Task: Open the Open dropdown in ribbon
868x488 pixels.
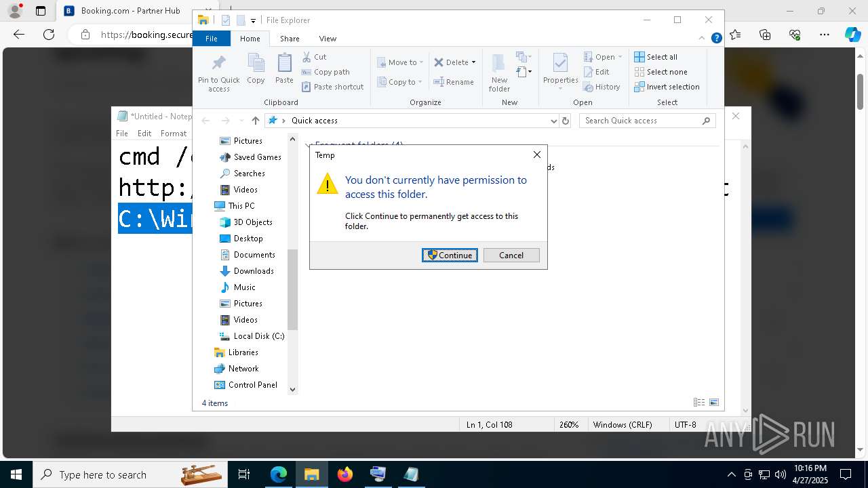Action: click(x=603, y=57)
